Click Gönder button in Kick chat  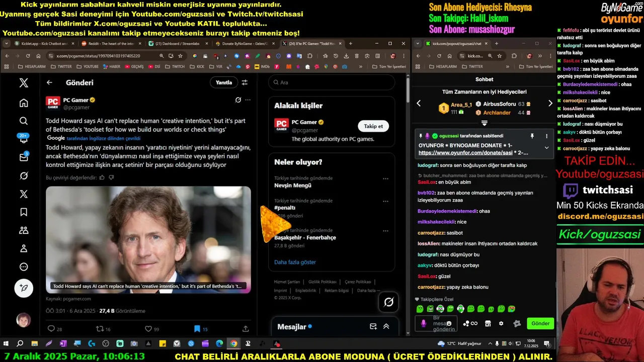540,323
